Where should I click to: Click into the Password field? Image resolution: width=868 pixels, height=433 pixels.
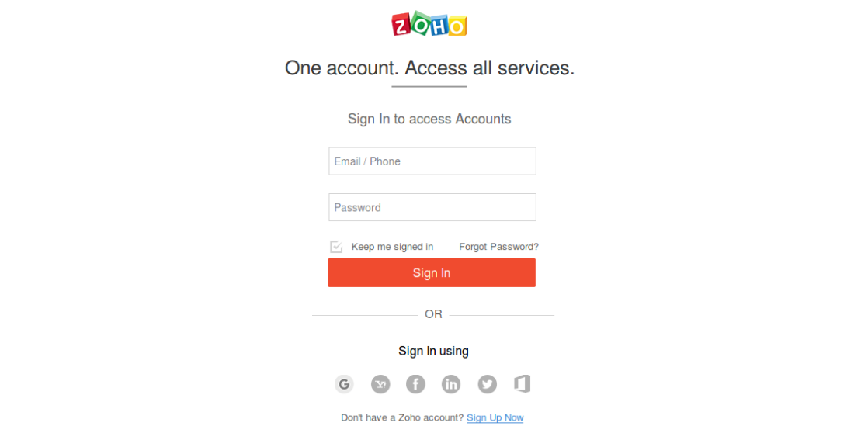432,207
